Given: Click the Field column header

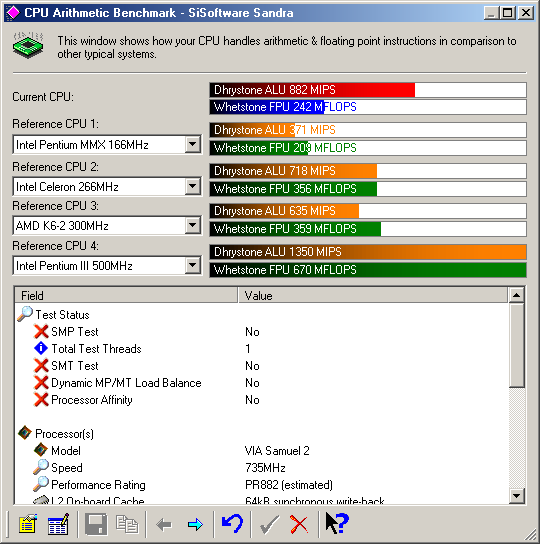Looking at the screenshot, I should point(126,295).
